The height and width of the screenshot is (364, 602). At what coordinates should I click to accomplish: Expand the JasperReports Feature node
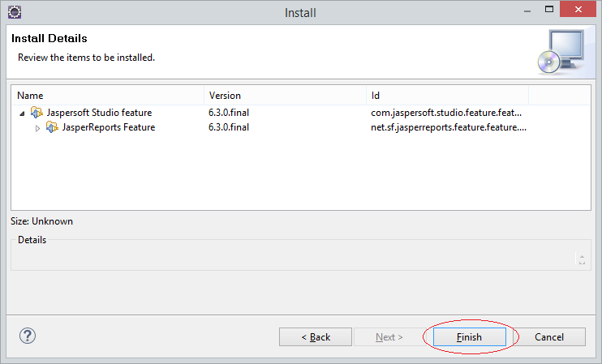[x=37, y=128]
